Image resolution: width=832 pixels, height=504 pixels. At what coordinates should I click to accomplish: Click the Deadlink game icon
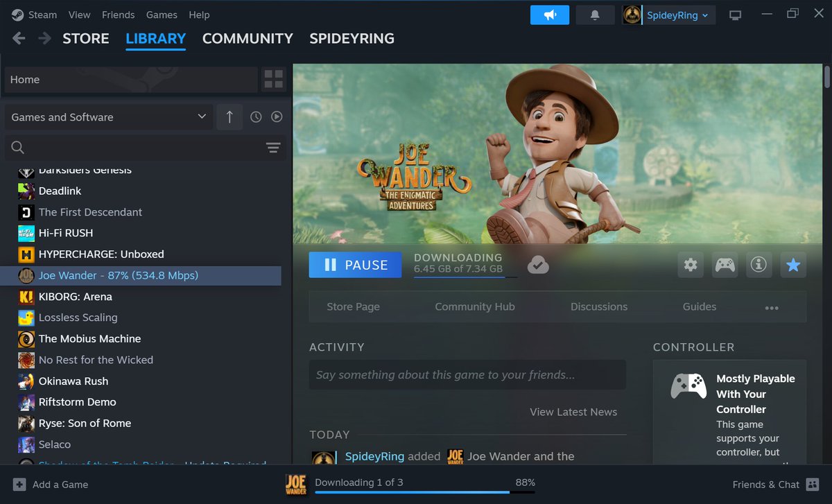click(x=26, y=191)
